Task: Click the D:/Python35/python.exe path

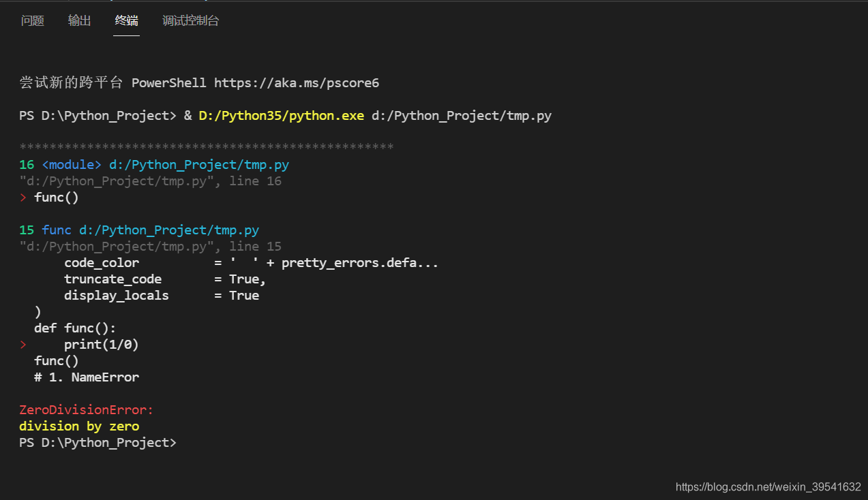Action: (282, 116)
